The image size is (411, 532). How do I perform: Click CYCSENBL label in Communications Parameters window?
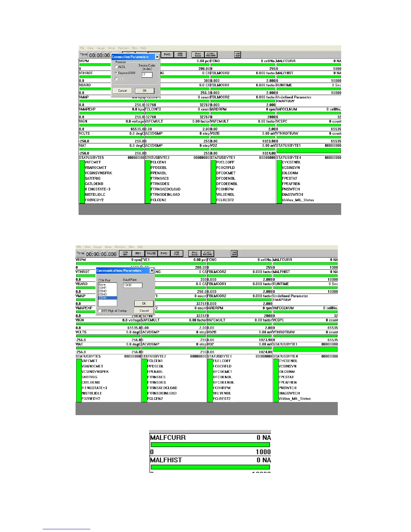pos(288,361)
